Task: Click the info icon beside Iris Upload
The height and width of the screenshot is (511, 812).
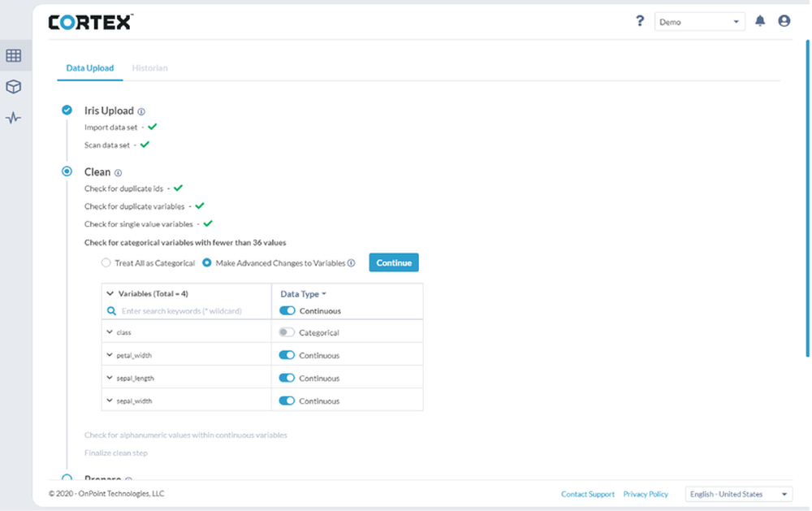Action: click(141, 111)
